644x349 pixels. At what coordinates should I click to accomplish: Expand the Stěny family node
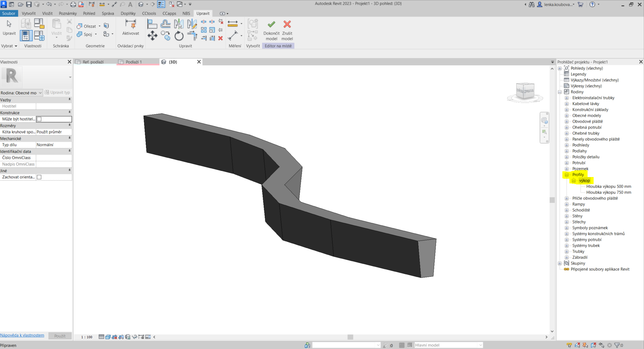click(567, 216)
